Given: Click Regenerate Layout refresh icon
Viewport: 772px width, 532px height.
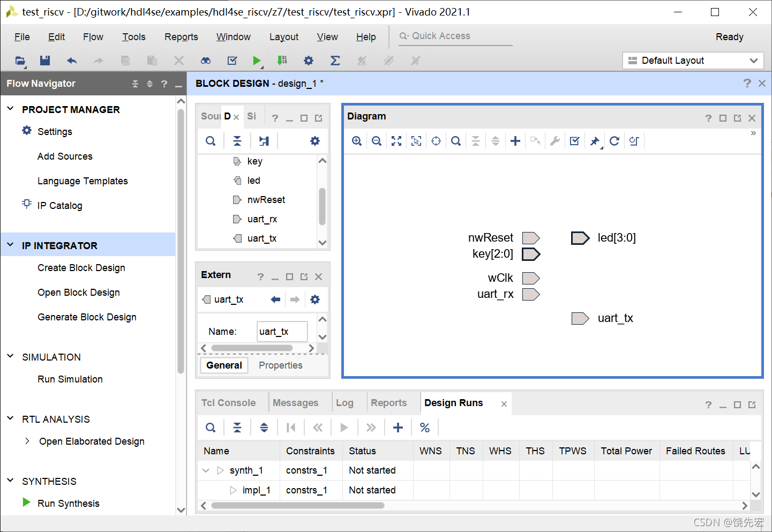Looking at the screenshot, I should pyautogui.click(x=614, y=141).
